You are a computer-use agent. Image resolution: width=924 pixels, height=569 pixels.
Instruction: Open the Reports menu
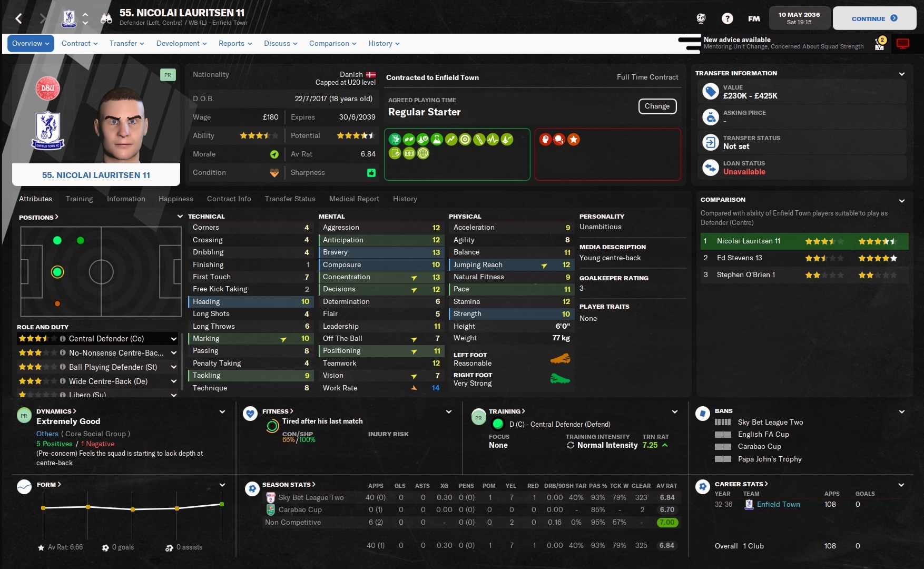click(x=235, y=44)
